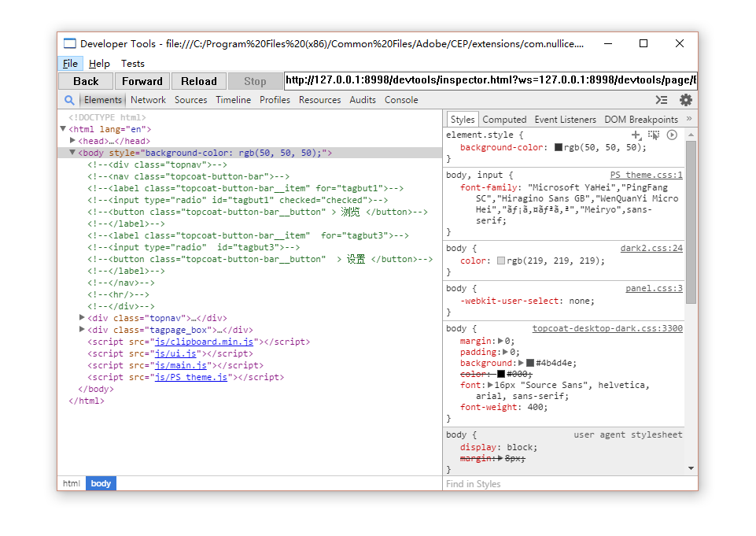Click the struck-through #000 color swatch
Image resolution: width=756 pixels, height=536 pixels.
(501, 374)
